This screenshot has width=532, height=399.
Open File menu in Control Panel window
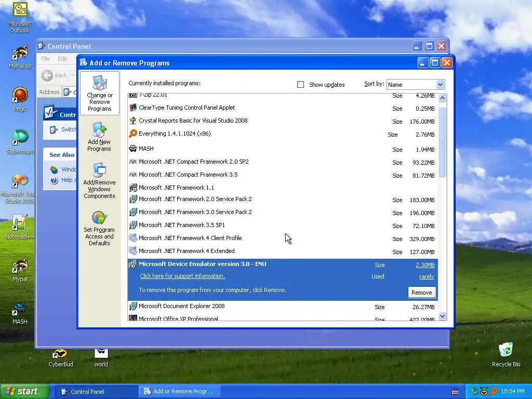pyautogui.click(x=45, y=59)
